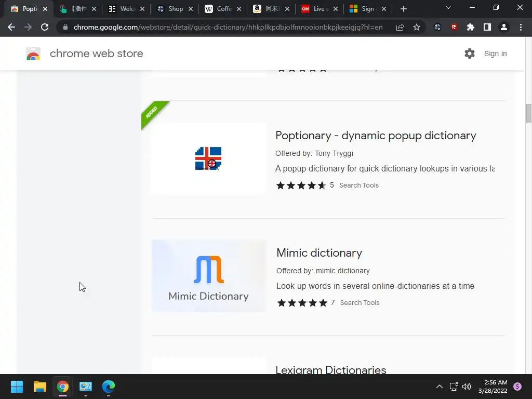Image resolution: width=532 pixels, height=399 pixels.
Task: Close the Microsoft Sign tab
Action: pos(384,9)
